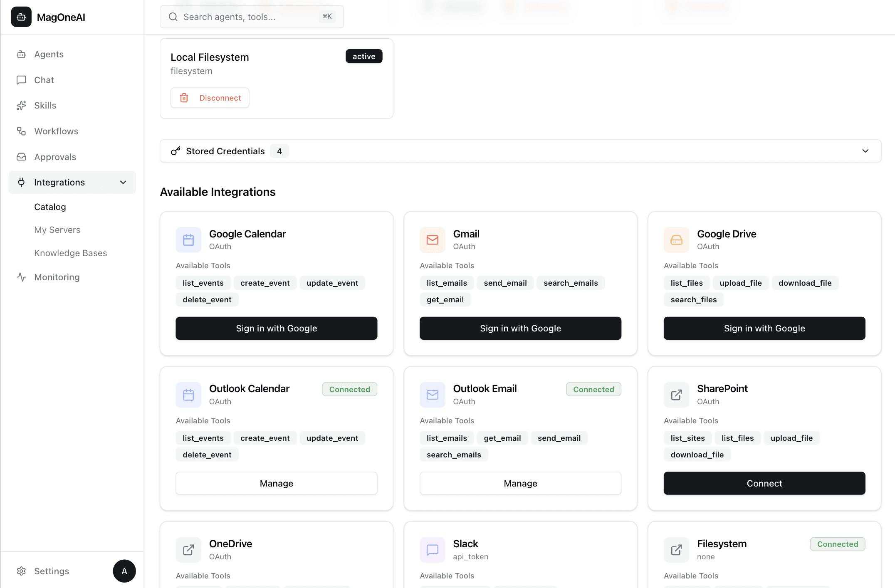895x588 pixels.
Task: Open the My Servers sidebar item
Action: coord(57,230)
